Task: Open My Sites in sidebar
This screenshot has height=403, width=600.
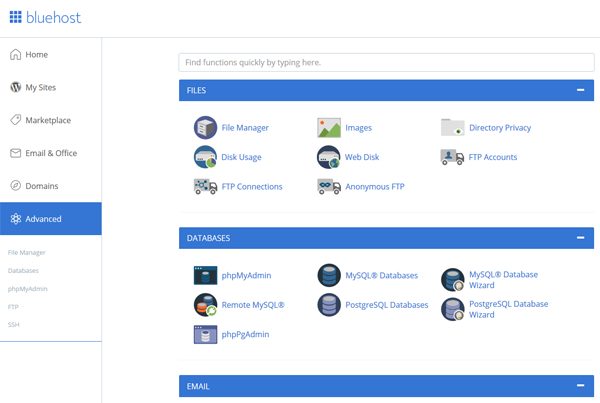Action: click(x=51, y=87)
